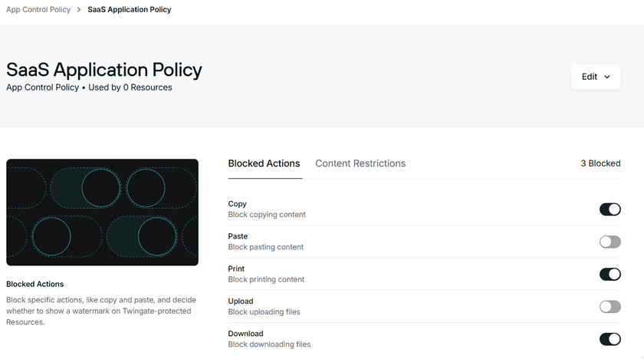Click the Block printing content description
Image resolution: width=644 pixels, height=359 pixels.
point(266,279)
